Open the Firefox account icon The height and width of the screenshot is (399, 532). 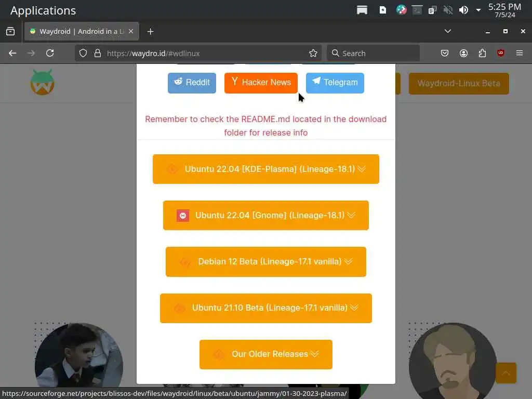click(463, 54)
